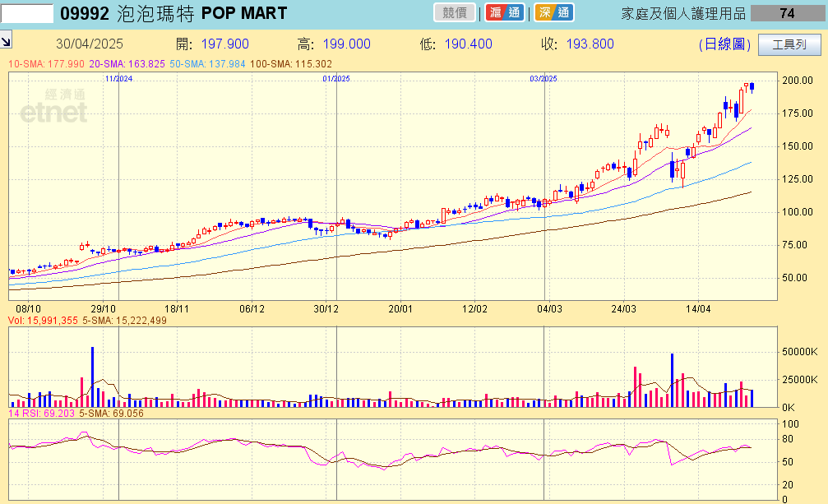Click the 50000K volume axis label

[800, 351]
